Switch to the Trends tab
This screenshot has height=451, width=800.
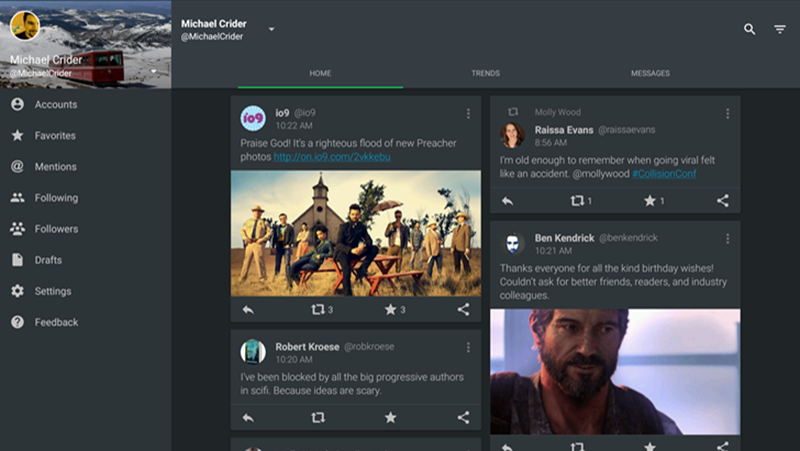click(485, 73)
